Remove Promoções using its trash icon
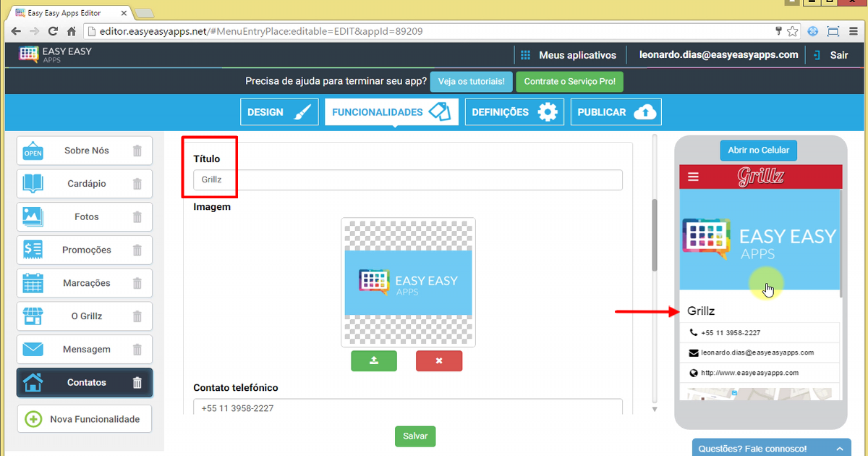 pos(137,250)
